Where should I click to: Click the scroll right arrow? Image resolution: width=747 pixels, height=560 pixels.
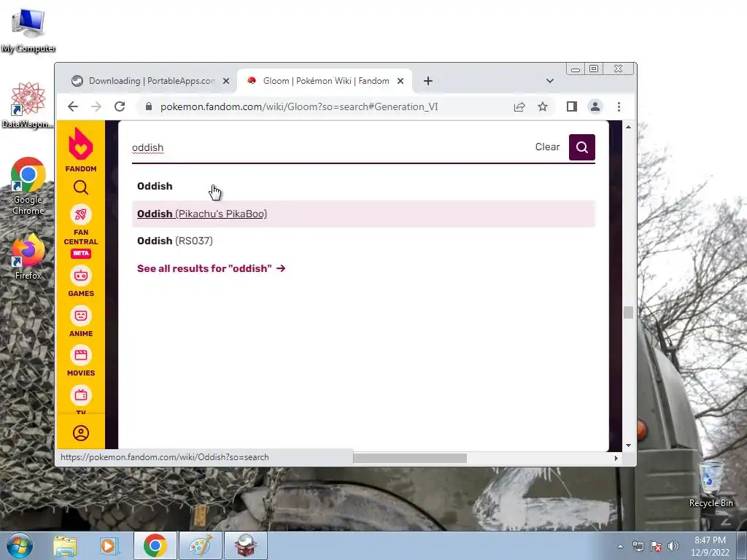(x=616, y=458)
